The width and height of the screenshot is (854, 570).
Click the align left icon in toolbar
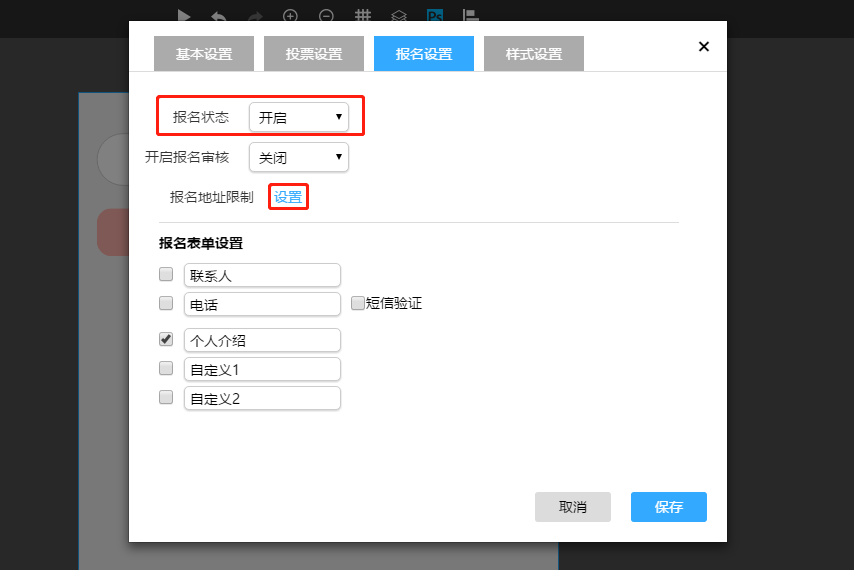[471, 16]
